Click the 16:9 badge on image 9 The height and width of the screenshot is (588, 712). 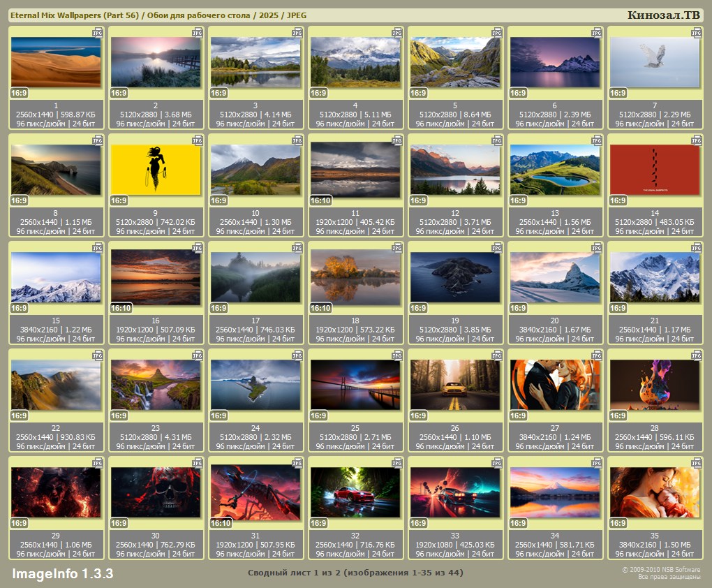(x=119, y=200)
